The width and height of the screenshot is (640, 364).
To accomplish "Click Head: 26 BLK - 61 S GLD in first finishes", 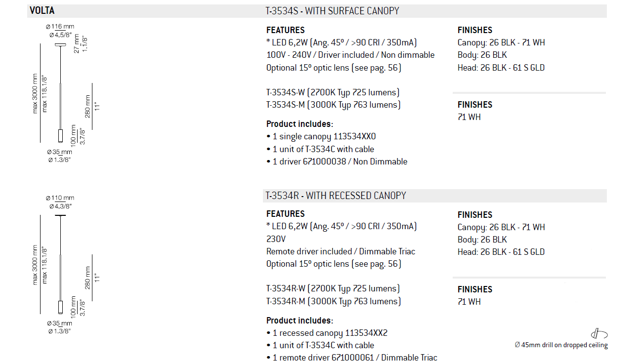I will 501,68.
